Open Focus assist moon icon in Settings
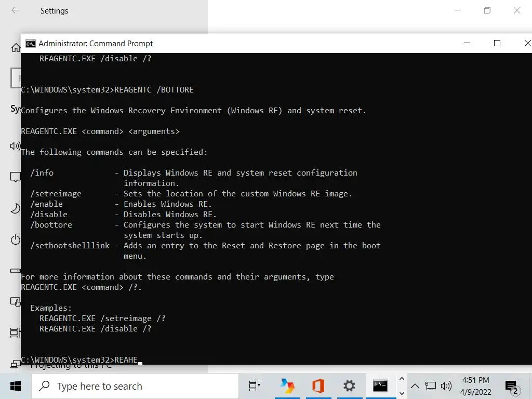The image size is (532, 399). coord(15,208)
